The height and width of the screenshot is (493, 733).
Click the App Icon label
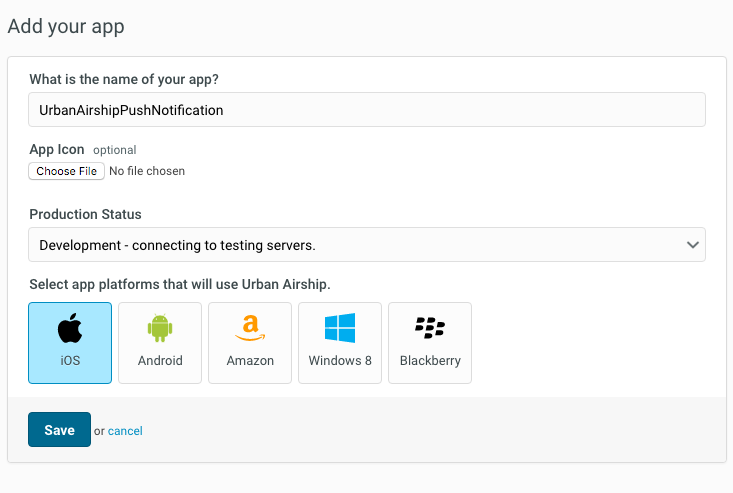57,150
